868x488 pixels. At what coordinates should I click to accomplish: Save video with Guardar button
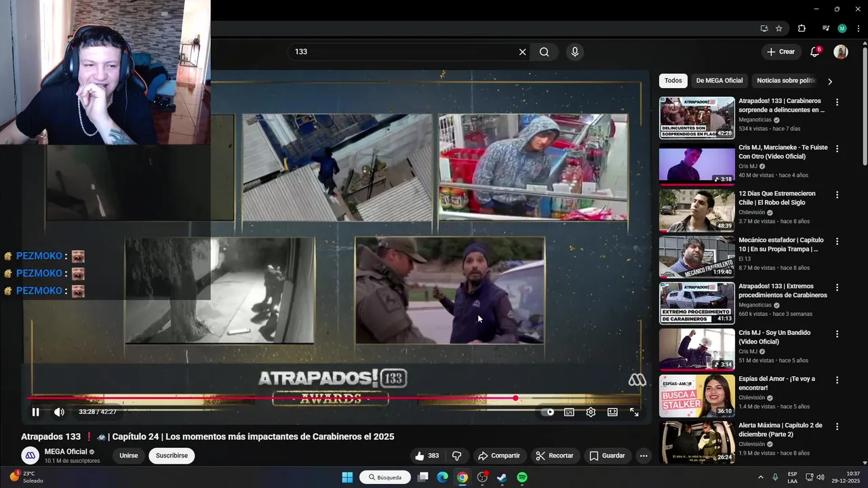pyautogui.click(x=607, y=456)
